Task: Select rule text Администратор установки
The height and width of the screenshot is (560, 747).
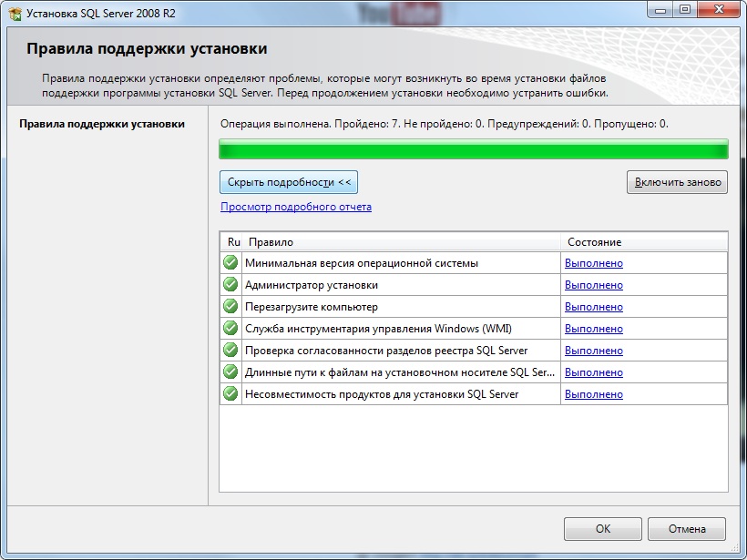Action: coord(312,285)
